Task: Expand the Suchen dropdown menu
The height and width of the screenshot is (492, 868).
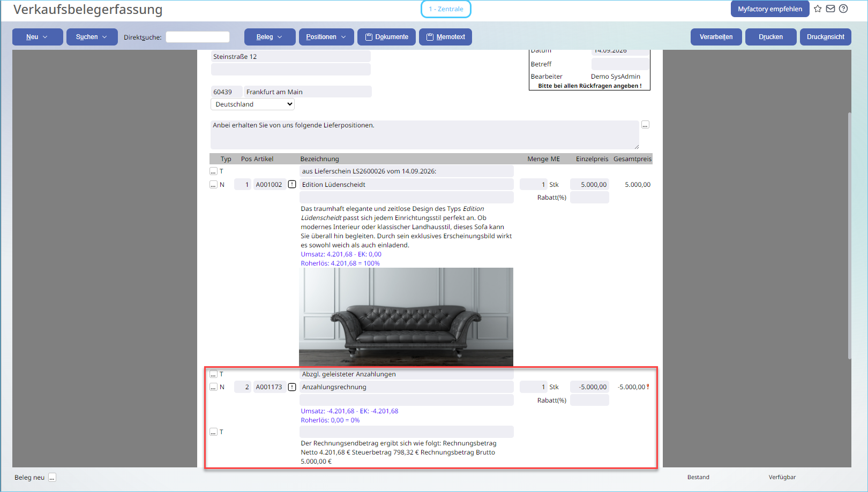Action: point(92,37)
